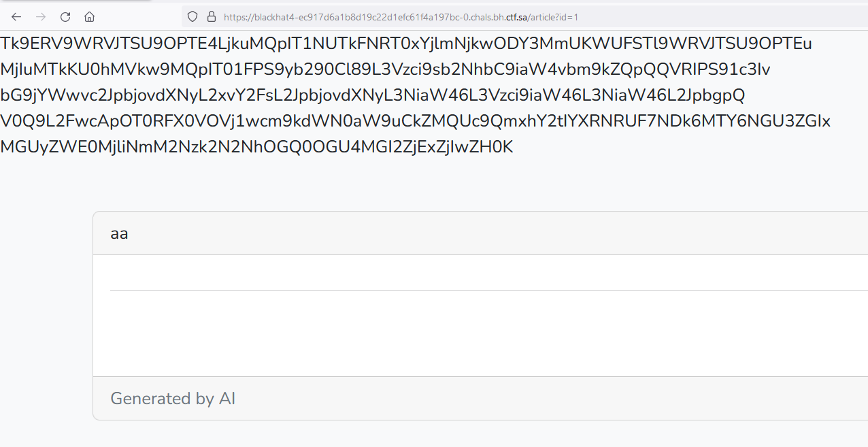The width and height of the screenshot is (868, 447).
Task: Click the text line starting 'V0Q9L2FwcApOT0RF'
Action: 415,121
